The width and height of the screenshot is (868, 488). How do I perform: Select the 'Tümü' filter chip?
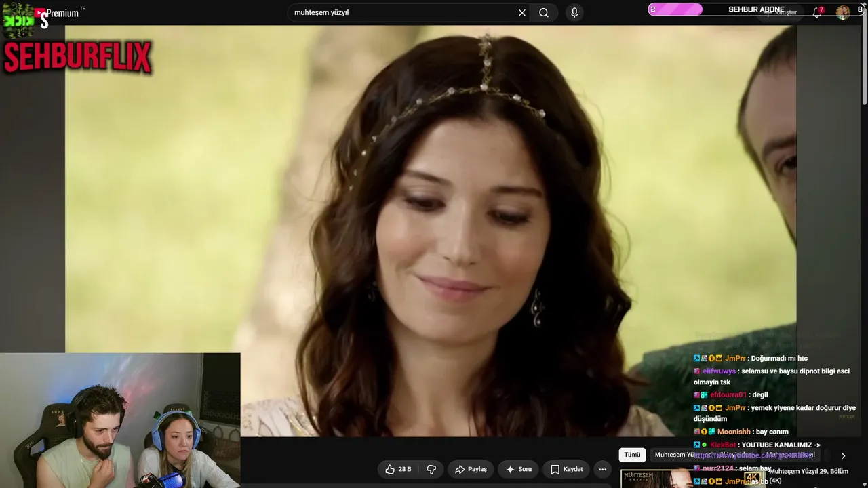[632, 455]
